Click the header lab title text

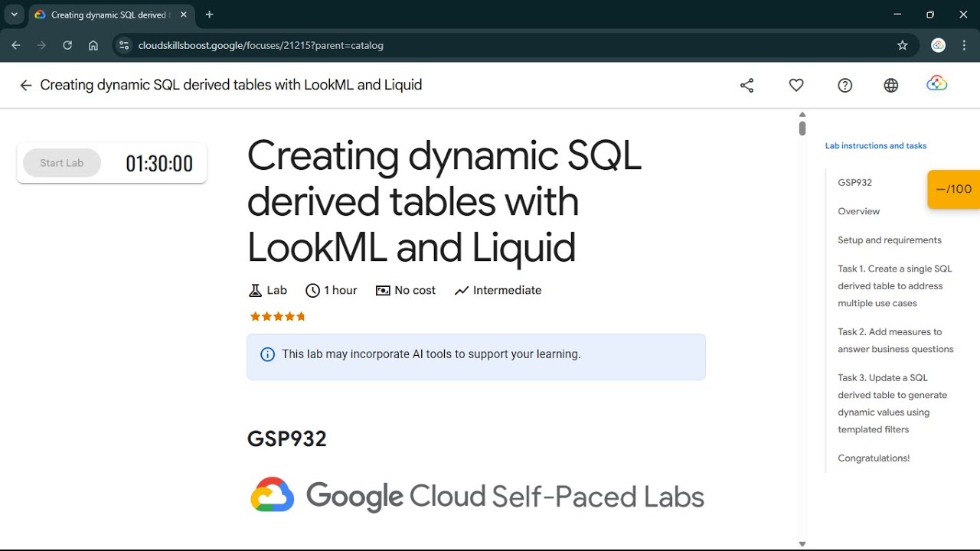(x=231, y=85)
